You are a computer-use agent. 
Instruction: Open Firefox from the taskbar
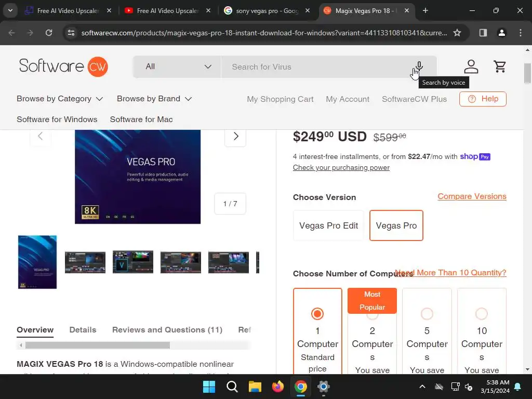click(x=278, y=387)
